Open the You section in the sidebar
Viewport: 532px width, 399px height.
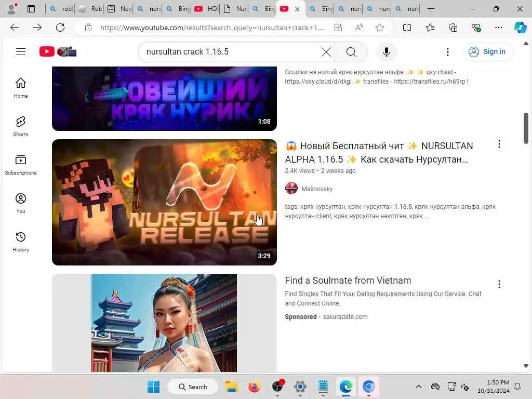21,203
